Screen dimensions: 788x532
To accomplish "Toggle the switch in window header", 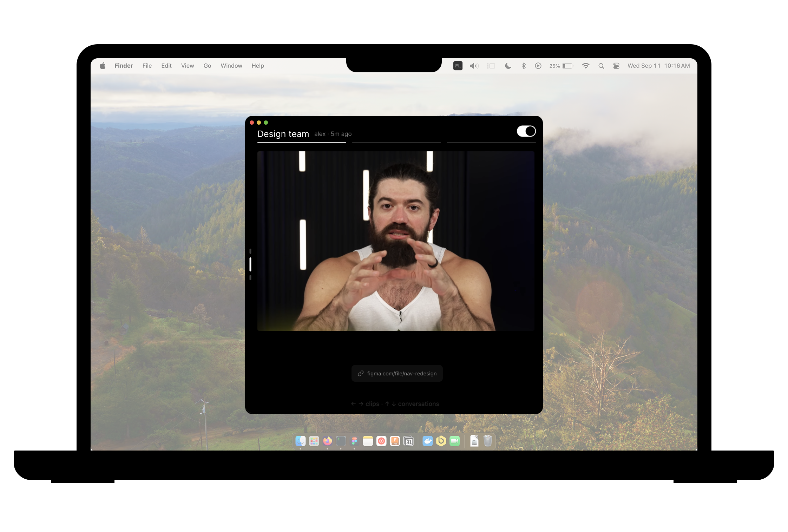I will [526, 131].
